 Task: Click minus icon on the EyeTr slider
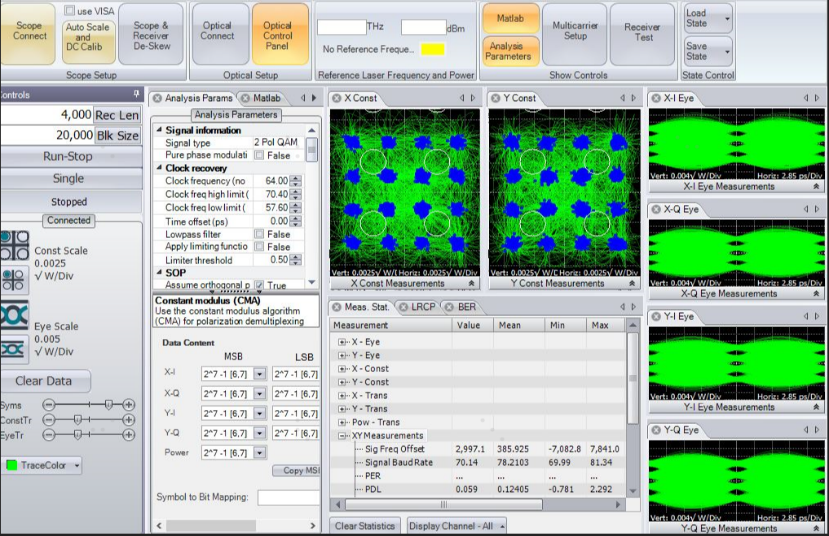[48, 434]
